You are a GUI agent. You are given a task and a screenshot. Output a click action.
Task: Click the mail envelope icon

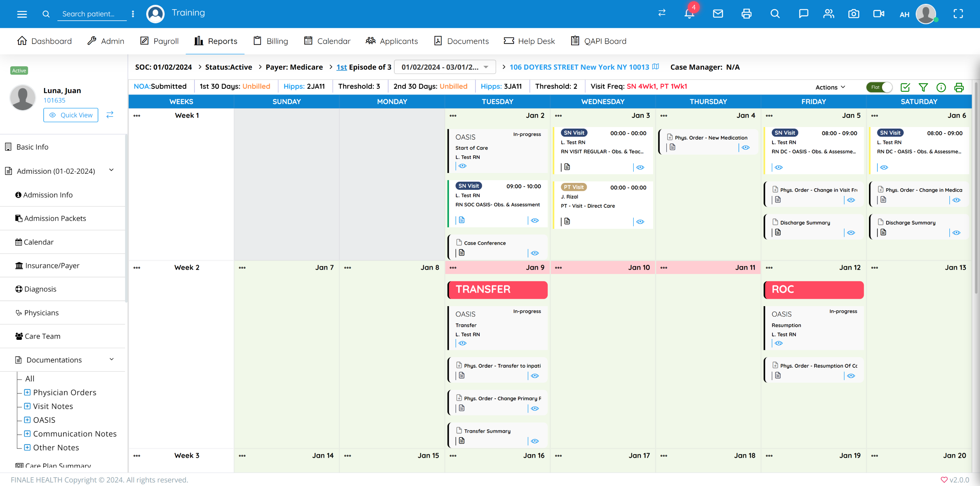click(718, 14)
